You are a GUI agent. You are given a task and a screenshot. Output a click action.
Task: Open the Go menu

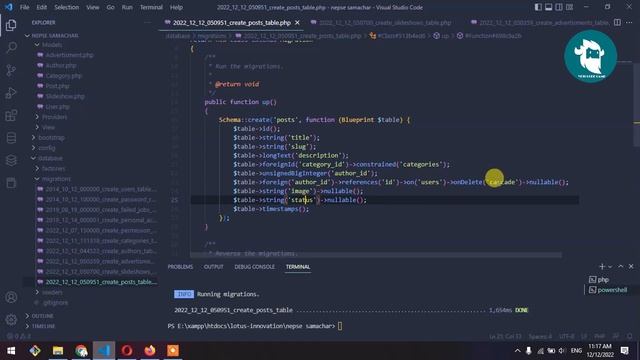[x=110, y=7]
